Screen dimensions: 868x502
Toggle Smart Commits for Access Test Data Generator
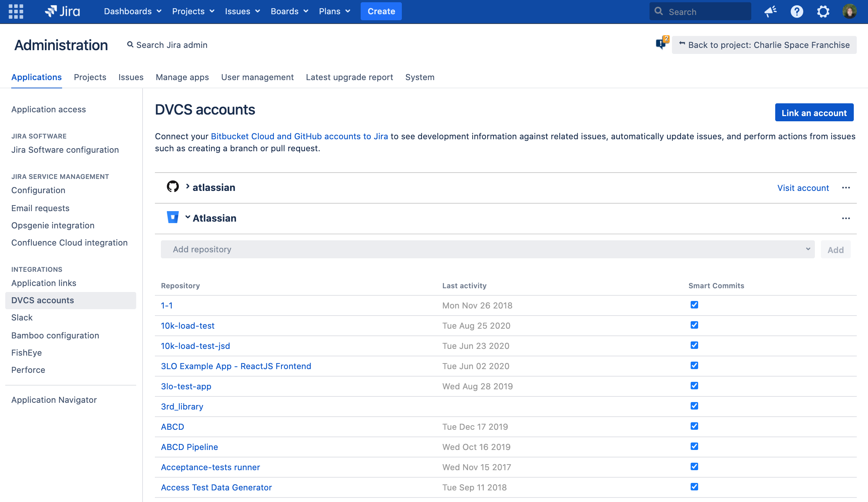(x=694, y=487)
